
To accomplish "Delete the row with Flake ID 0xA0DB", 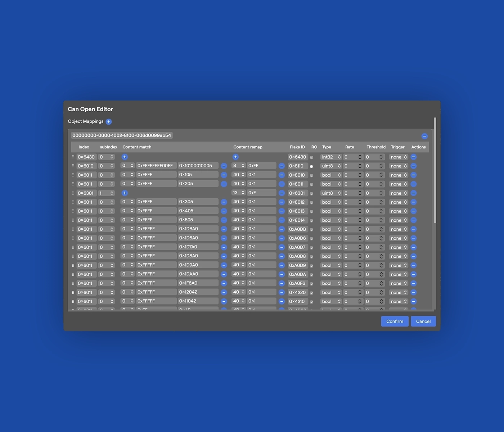I will [414, 229].
